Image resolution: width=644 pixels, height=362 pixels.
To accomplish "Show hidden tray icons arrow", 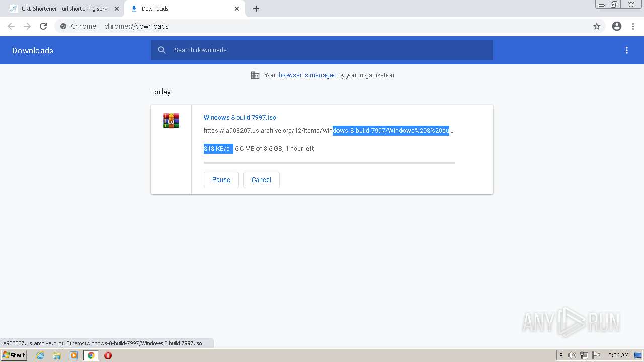I will (x=561, y=355).
